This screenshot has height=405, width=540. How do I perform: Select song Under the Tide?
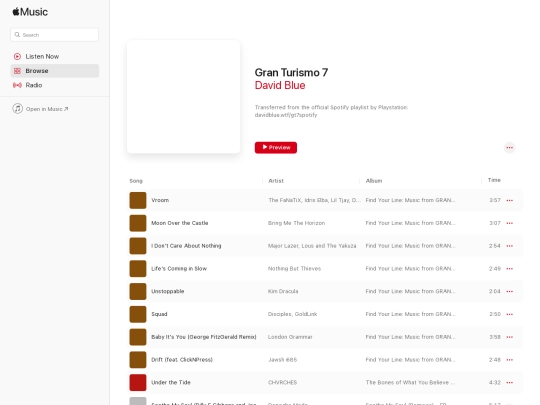171,382
